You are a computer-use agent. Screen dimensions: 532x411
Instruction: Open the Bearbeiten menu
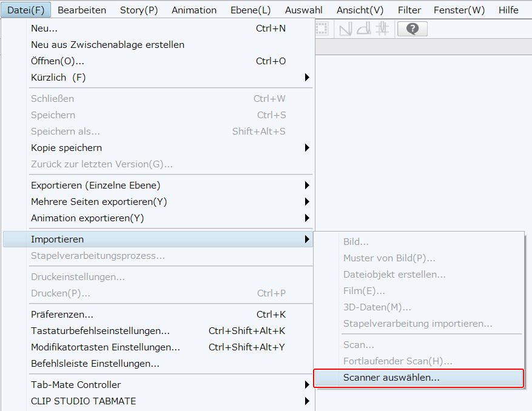(82, 10)
